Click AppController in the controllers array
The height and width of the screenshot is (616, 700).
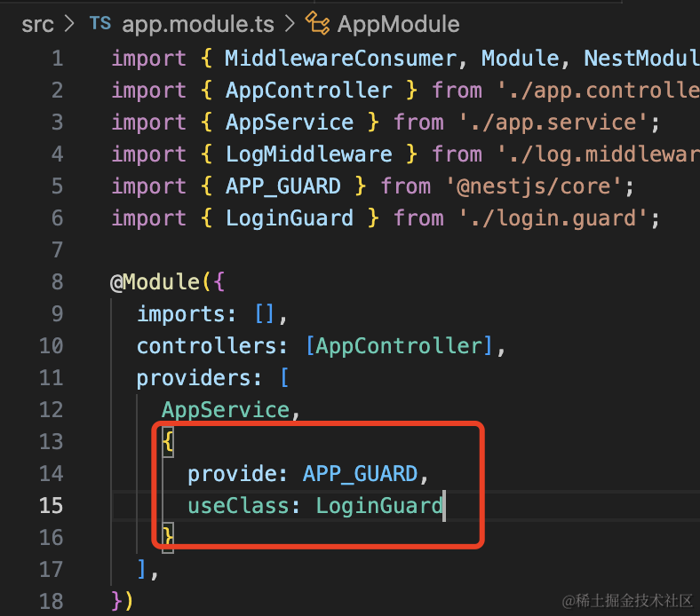[398, 346]
